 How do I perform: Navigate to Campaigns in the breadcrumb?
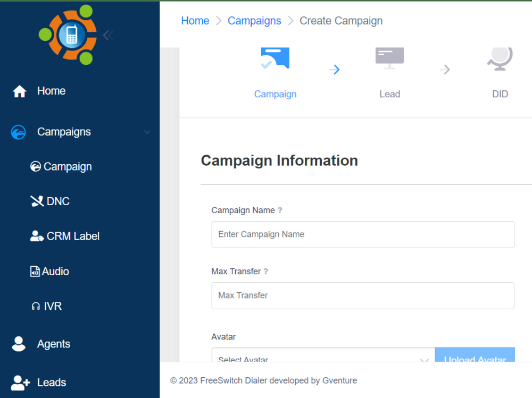254,21
